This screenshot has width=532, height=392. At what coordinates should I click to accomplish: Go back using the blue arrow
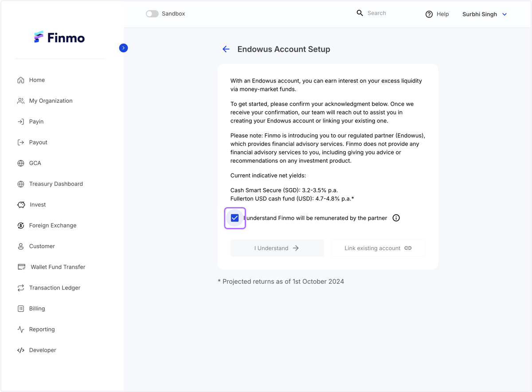226,49
